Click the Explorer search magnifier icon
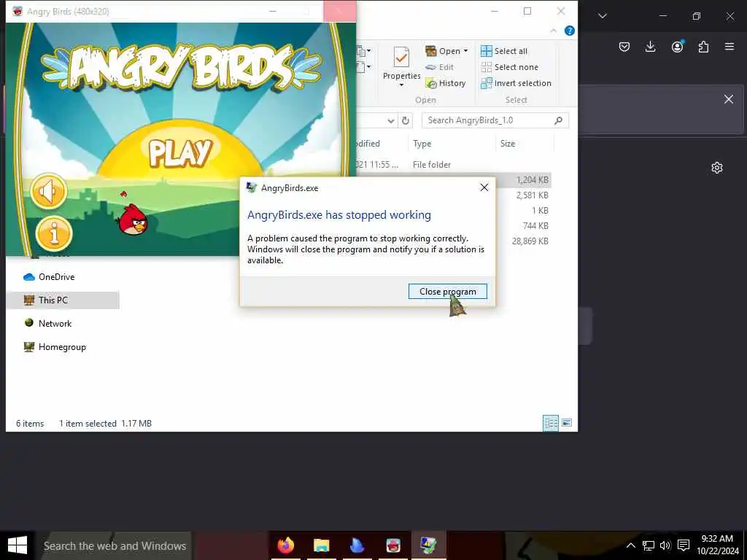This screenshot has height=560, width=747. tap(558, 120)
